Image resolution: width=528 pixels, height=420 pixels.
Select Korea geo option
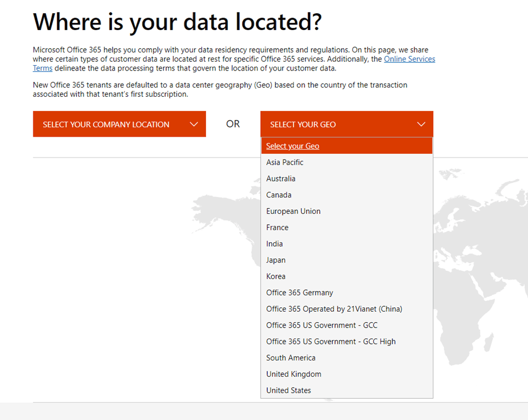[x=275, y=277]
